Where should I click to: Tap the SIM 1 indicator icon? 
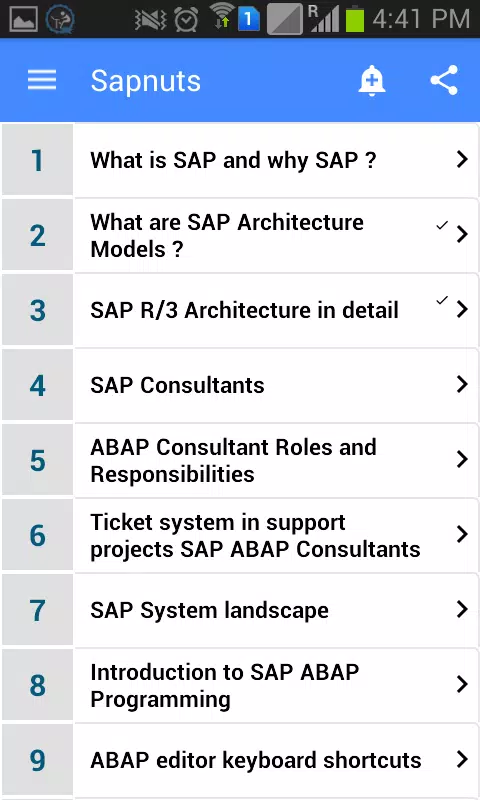[x=248, y=19]
